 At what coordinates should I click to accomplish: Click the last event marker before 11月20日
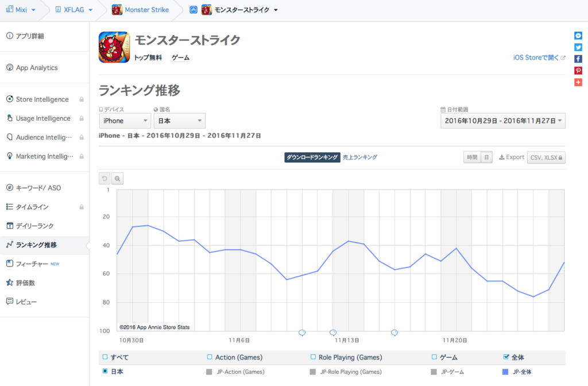[x=394, y=333]
